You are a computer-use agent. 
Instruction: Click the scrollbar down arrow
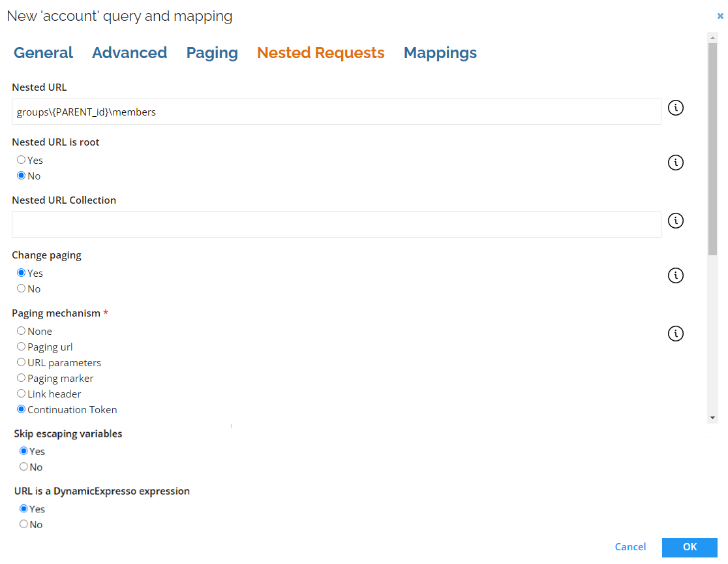pyautogui.click(x=712, y=418)
